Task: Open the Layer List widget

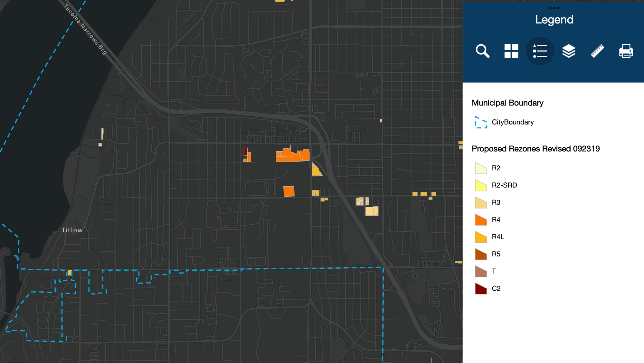Action: click(x=569, y=51)
